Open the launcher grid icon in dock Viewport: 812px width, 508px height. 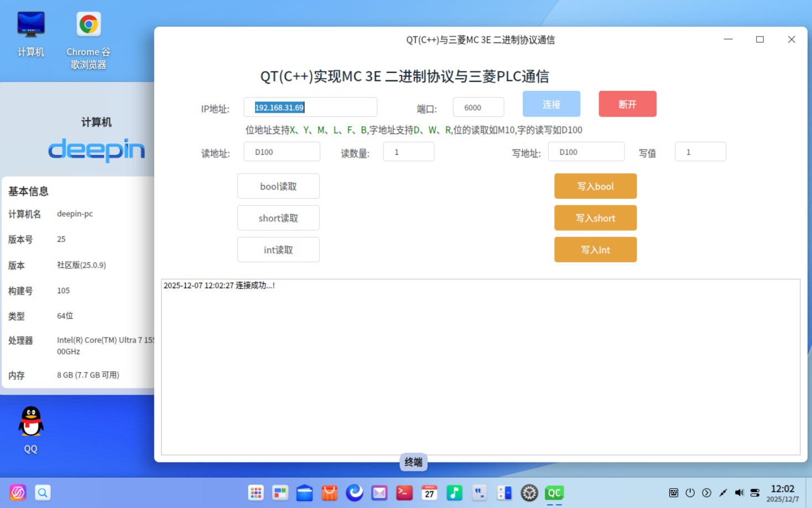click(256, 493)
